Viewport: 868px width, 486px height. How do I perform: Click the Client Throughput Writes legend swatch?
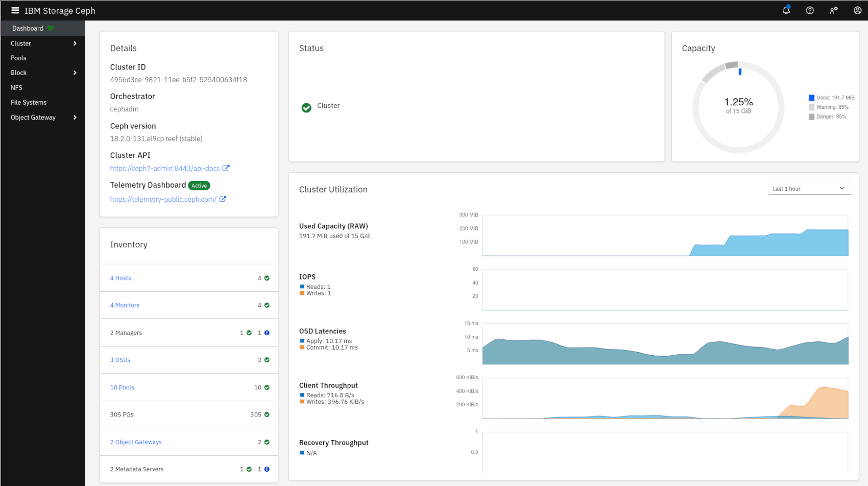(x=302, y=402)
